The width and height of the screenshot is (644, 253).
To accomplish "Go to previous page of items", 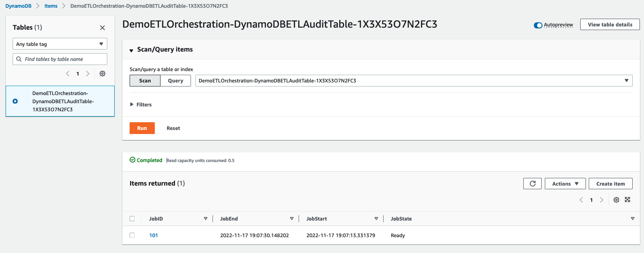I will click(x=581, y=200).
